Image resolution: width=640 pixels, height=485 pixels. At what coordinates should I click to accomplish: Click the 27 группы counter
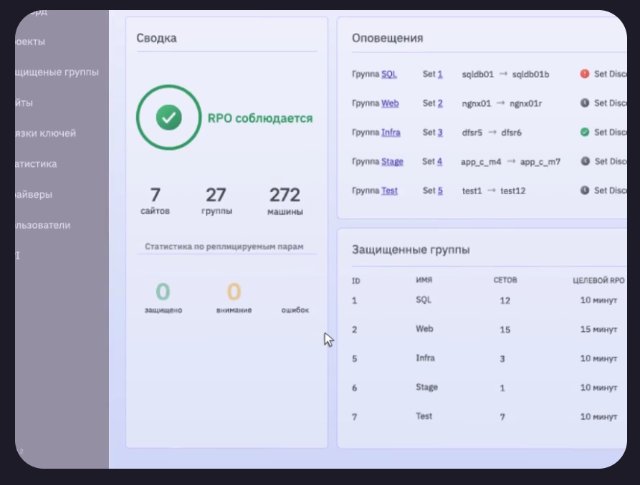coord(216,200)
